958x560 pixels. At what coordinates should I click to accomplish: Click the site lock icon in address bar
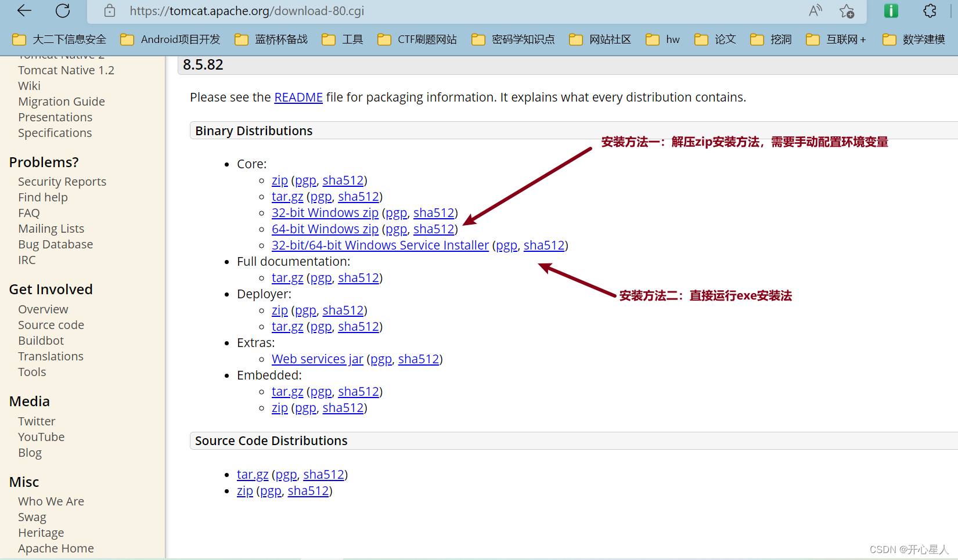point(110,10)
